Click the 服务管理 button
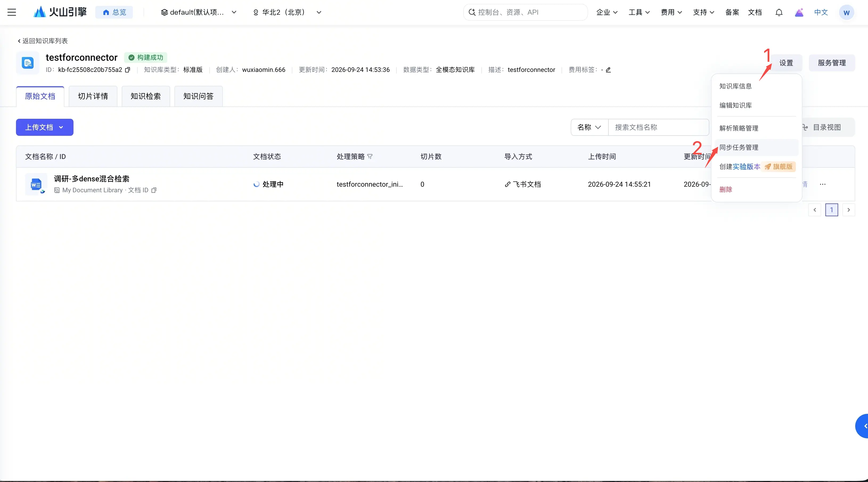The width and height of the screenshot is (868, 482). click(832, 63)
